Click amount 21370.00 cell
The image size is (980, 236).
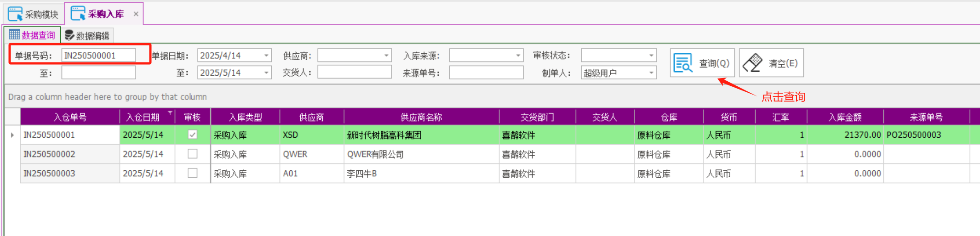coord(845,135)
